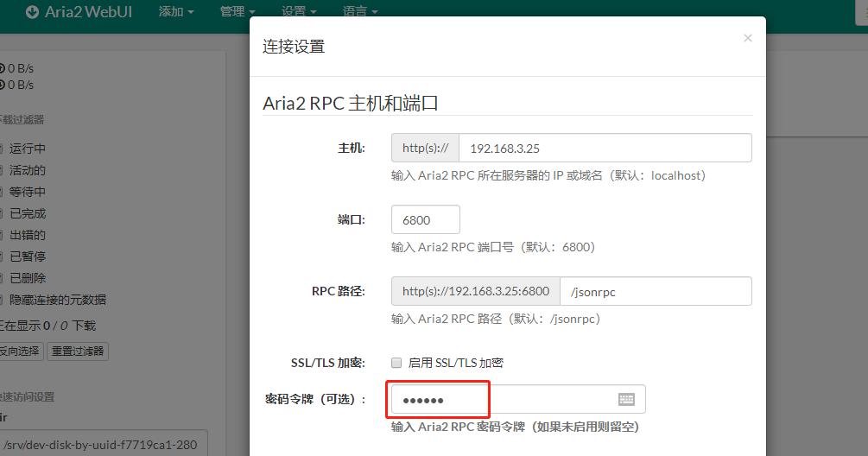
Task: Click the RPC path field /jsonrpc
Action: [656, 291]
